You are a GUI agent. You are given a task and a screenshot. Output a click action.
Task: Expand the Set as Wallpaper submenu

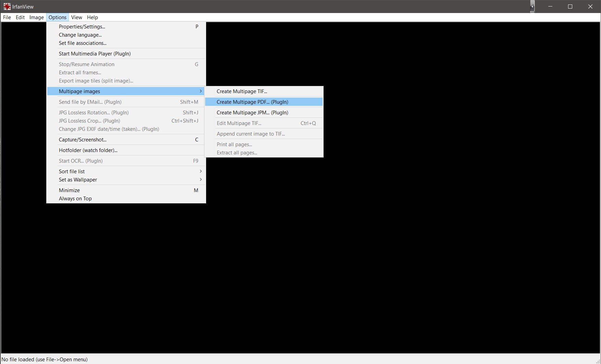tap(126, 180)
